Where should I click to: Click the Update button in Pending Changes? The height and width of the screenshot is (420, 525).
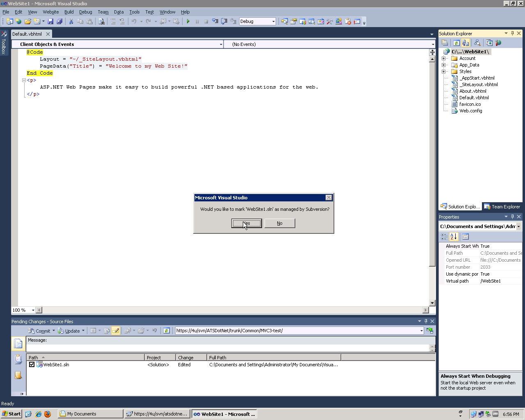69,331
